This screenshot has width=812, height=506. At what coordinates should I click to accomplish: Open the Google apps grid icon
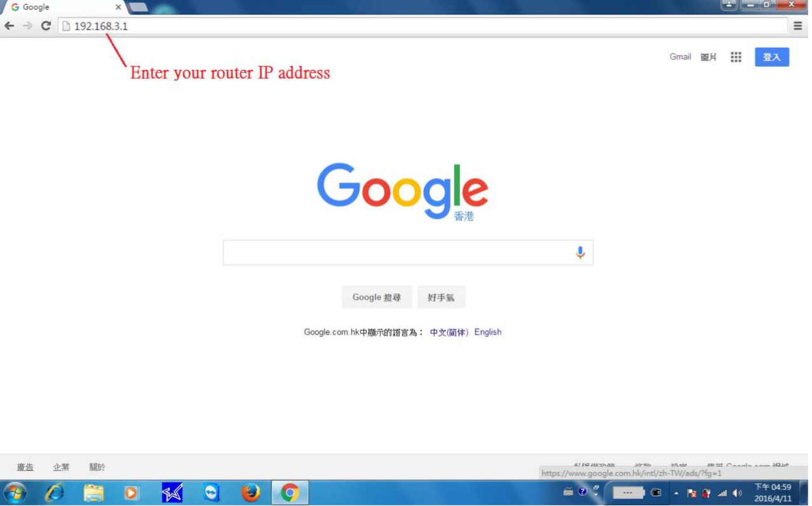736,57
